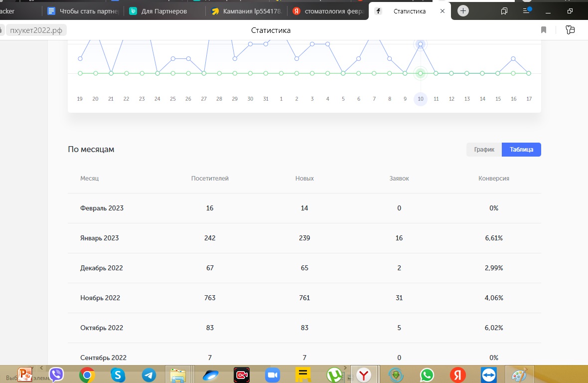
Task: Click the chart data point for day 10
Action: pyautogui.click(x=421, y=44)
